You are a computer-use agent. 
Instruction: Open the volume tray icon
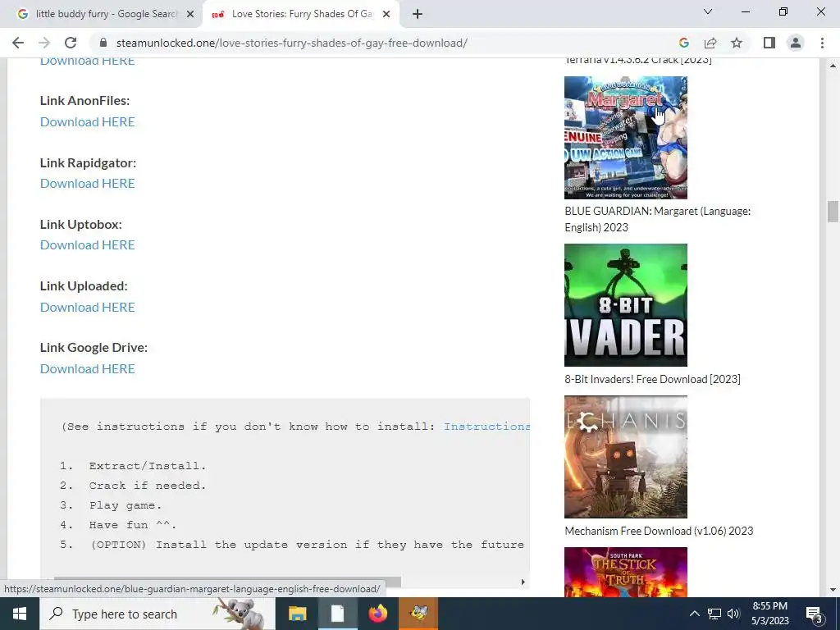733,614
